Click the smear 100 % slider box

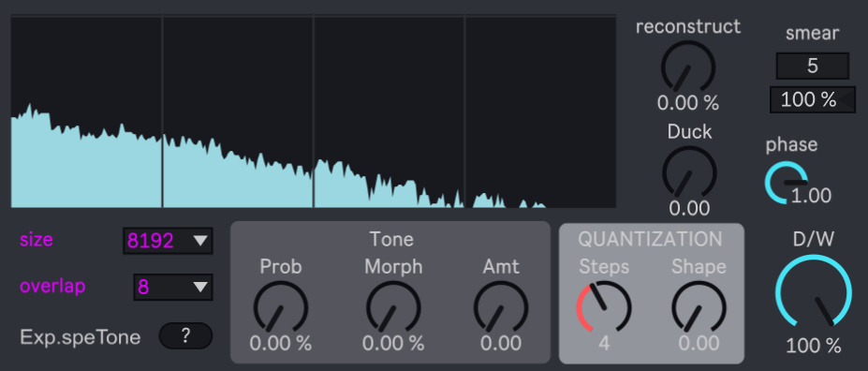click(812, 99)
